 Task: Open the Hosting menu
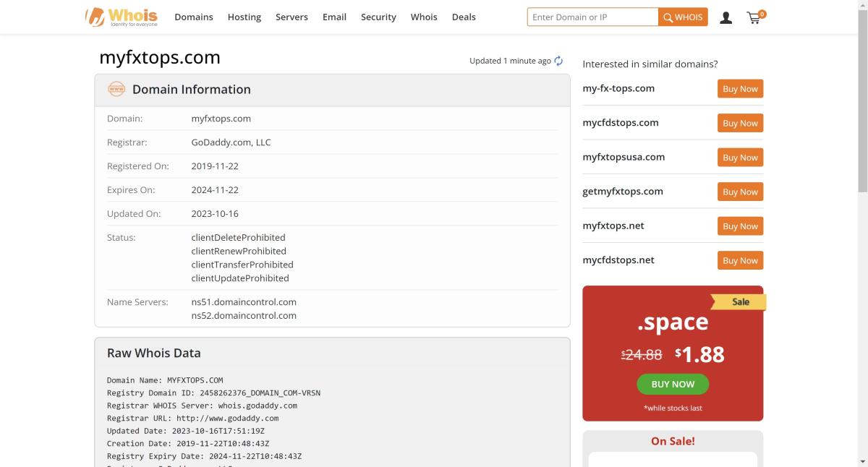tap(244, 17)
